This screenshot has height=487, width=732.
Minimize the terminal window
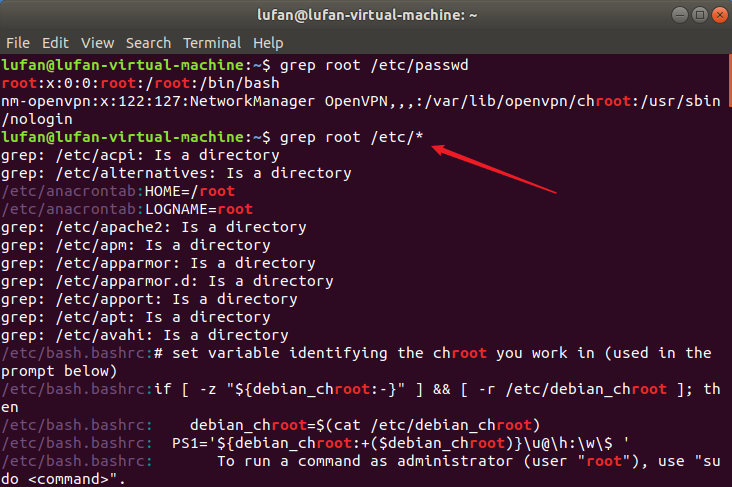coord(680,15)
